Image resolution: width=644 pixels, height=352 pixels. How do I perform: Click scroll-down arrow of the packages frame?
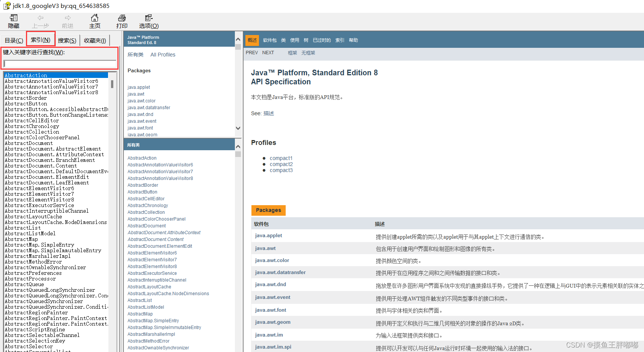(x=238, y=128)
